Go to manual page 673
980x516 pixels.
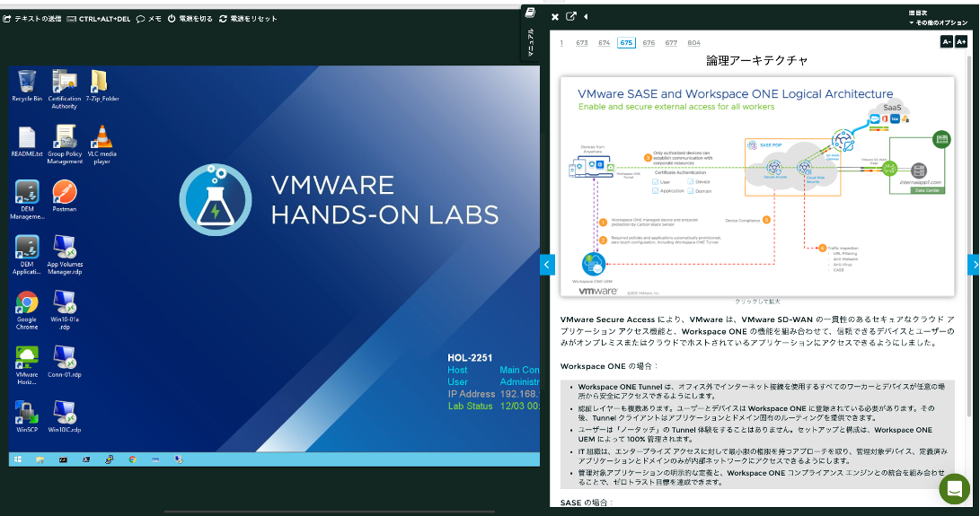582,43
